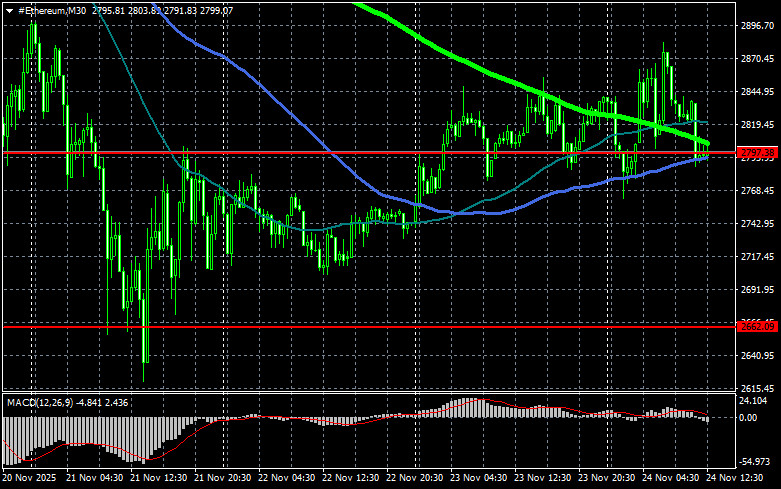Click the red 2662.09 price label
Viewport: 781px width, 489px height.
pyautogui.click(x=757, y=327)
